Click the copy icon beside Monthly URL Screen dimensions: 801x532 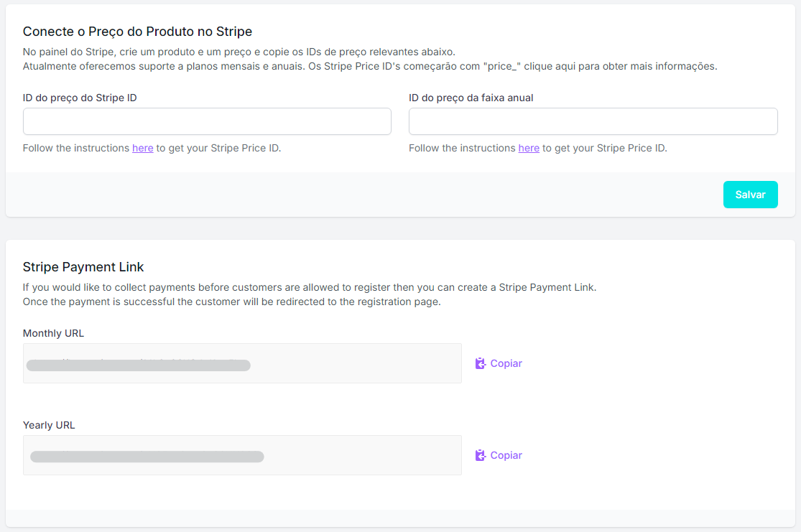tap(481, 363)
